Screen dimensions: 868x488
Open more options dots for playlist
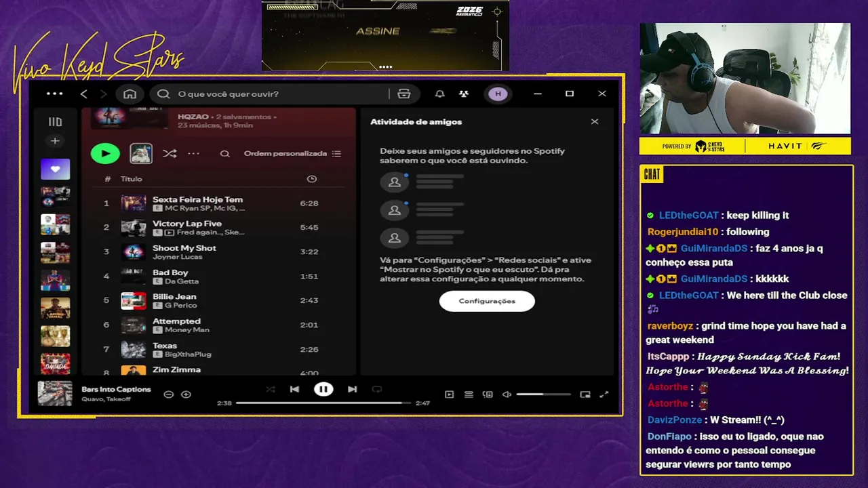pos(193,154)
